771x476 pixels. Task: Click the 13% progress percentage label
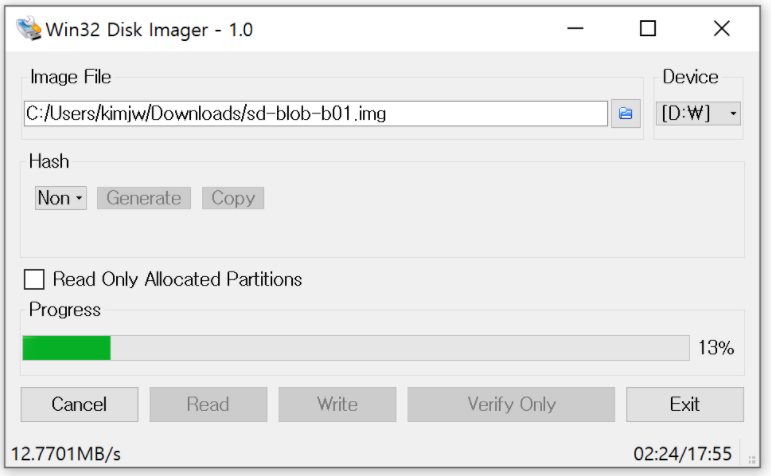pos(716,348)
